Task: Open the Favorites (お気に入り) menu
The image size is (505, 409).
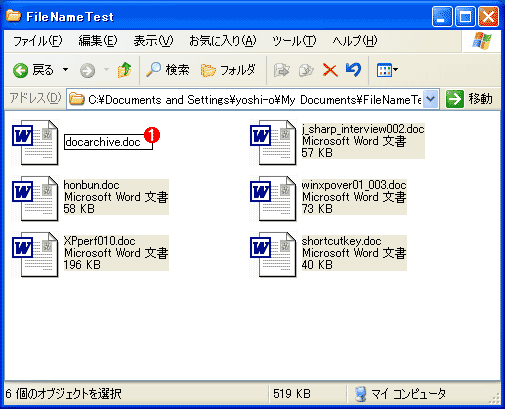Action: (x=223, y=41)
